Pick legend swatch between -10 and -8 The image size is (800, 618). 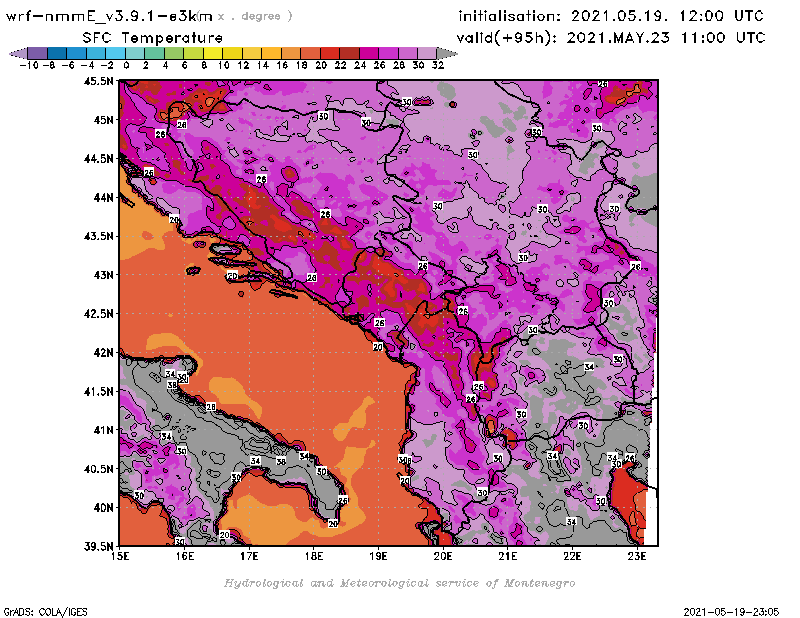point(37,53)
